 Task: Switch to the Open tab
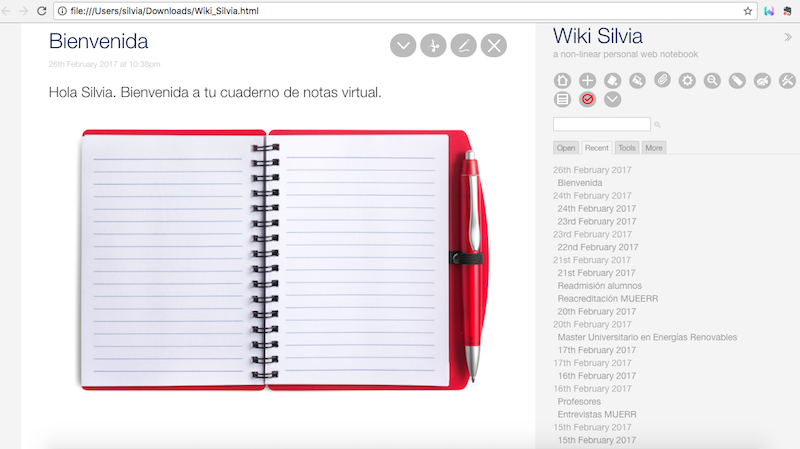(x=566, y=148)
